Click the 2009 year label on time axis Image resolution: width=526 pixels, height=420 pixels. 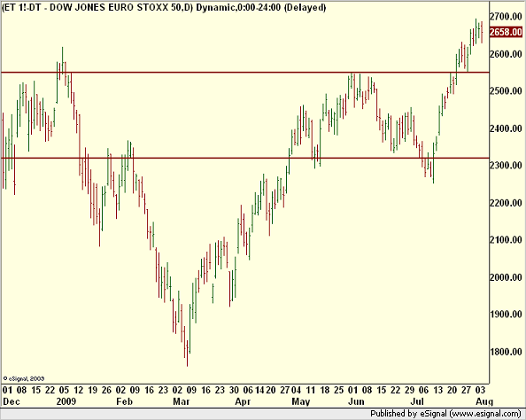66,401
